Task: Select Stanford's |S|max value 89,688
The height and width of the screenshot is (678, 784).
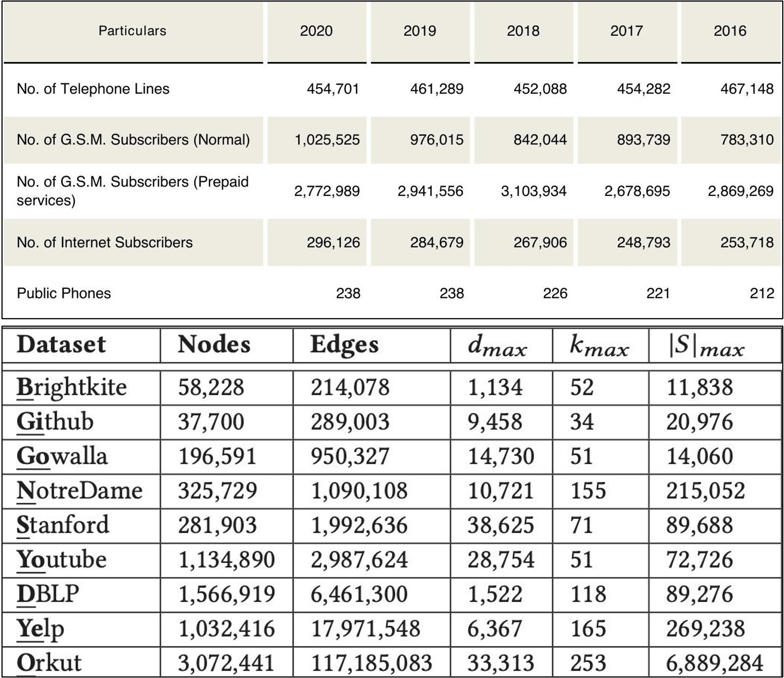Action: (x=699, y=525)
